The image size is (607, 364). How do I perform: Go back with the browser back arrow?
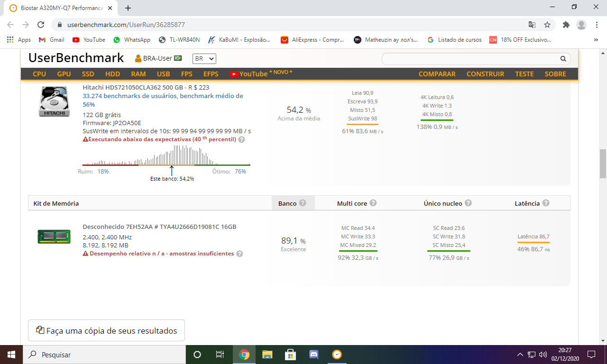10,25
